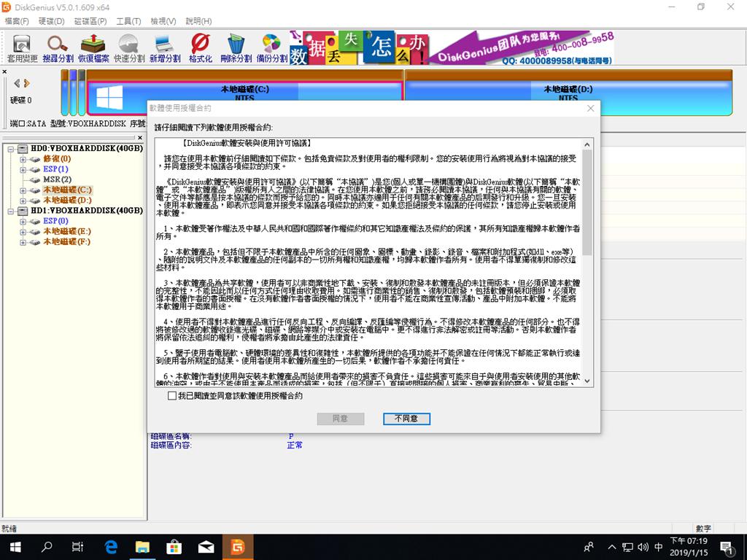Image resolution: width=747 pixels, height=560 pixels.
Task: Click the taskbar clock showing 下午 07:19
Action: click(x=689, y=547)
